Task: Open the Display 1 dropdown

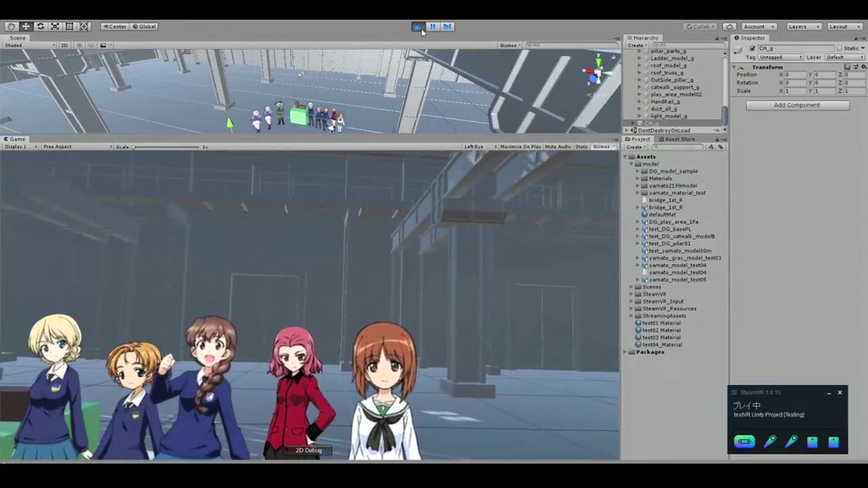Action: pyautogui.click(x=21, y=146)
